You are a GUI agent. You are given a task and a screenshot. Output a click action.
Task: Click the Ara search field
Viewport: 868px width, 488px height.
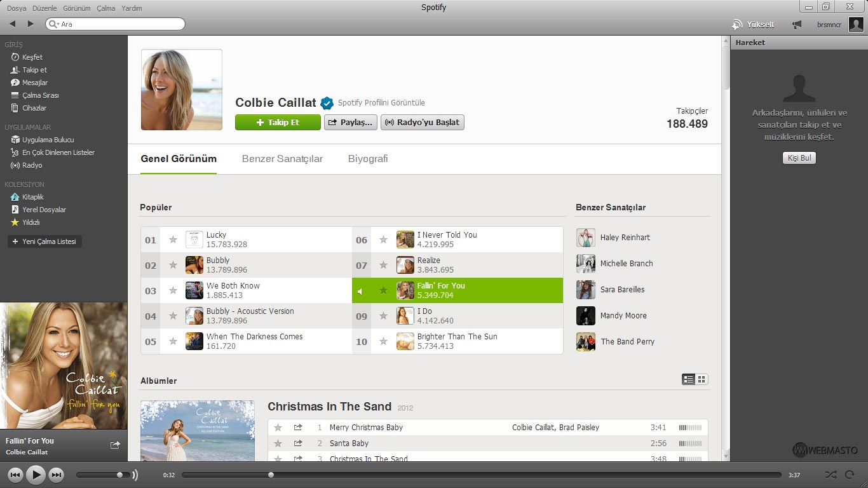point(115,24)
